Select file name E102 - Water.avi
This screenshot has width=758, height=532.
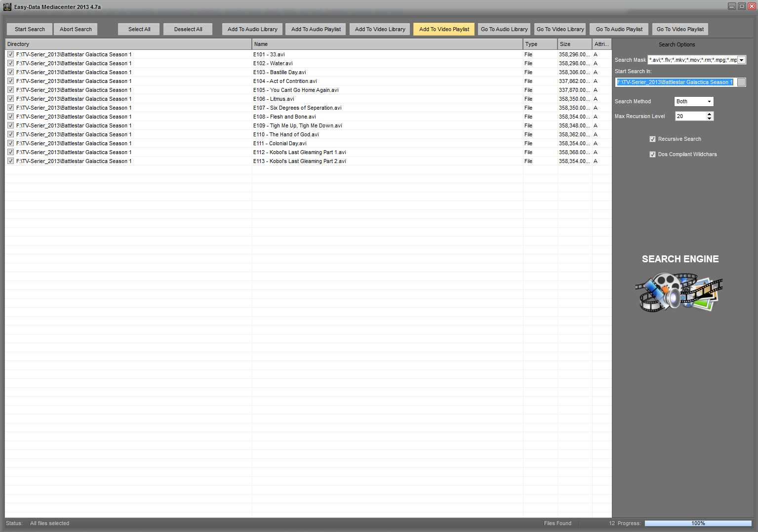(x=273, y=63)
